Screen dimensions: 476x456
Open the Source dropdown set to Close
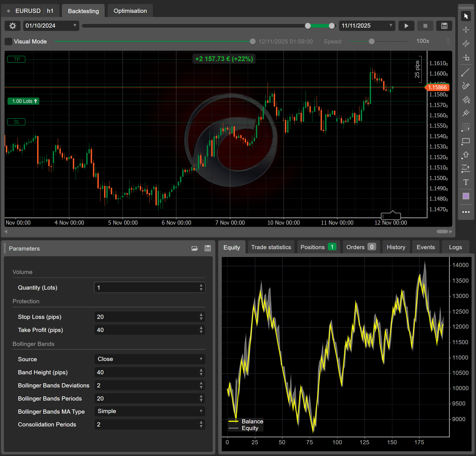150,359
